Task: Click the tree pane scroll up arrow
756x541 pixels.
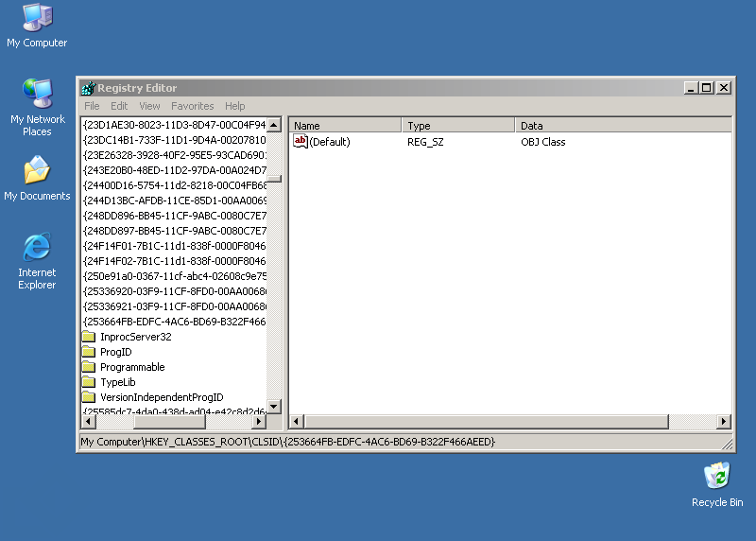Action: [x=274, y=125]
